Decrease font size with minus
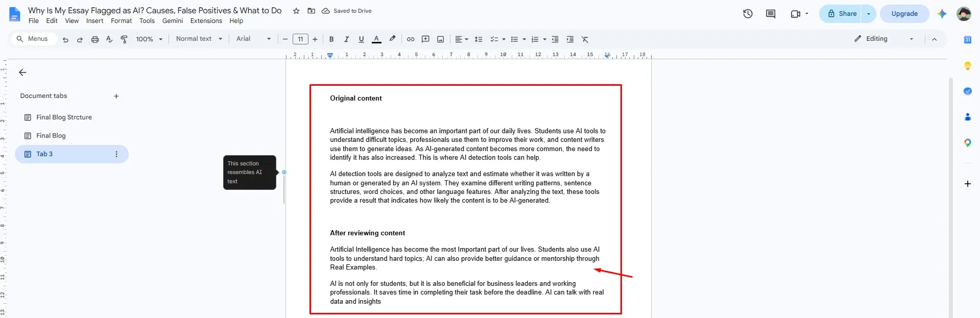The image size is (980, 318). pos(285,39)
